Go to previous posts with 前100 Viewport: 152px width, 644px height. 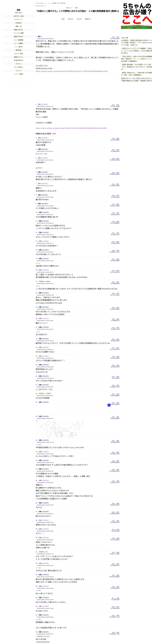[71, 19]
